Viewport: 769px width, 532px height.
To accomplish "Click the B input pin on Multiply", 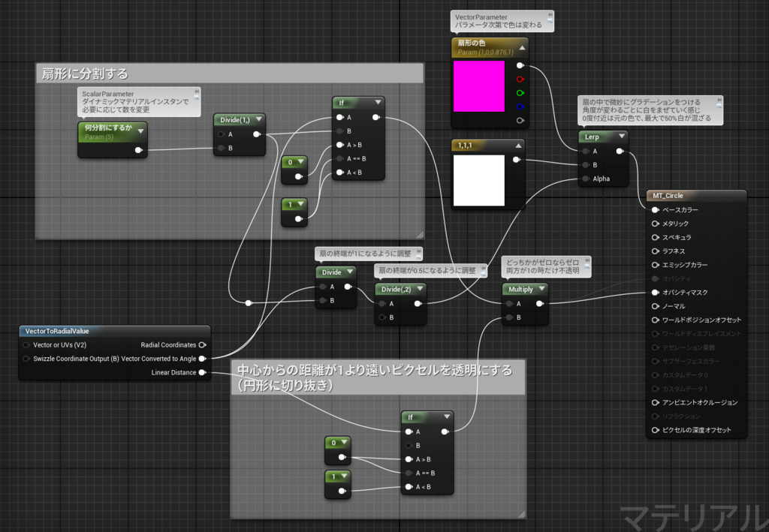I will (x=510, y=317).
